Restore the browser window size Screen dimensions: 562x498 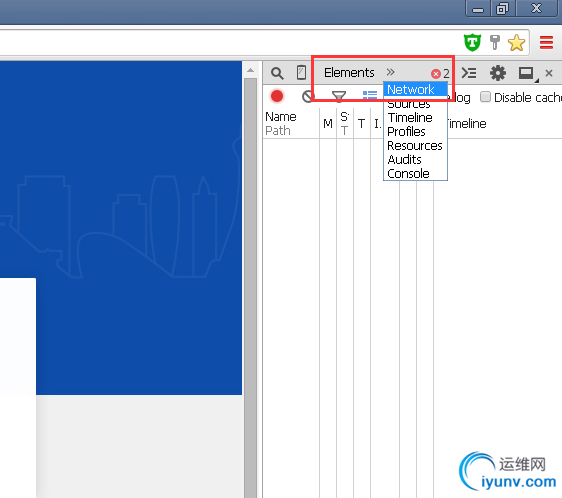503,8
